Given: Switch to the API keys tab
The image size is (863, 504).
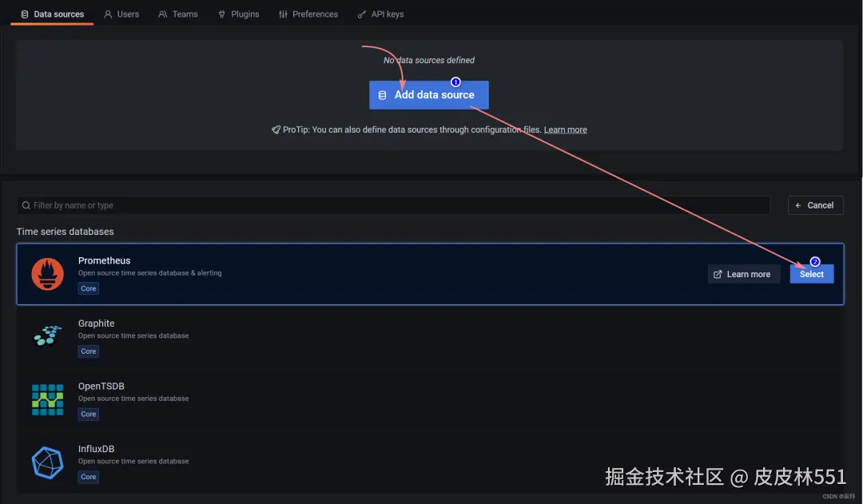Looking at the screenshot, I should pyautogui.click(x=381, y=14).
